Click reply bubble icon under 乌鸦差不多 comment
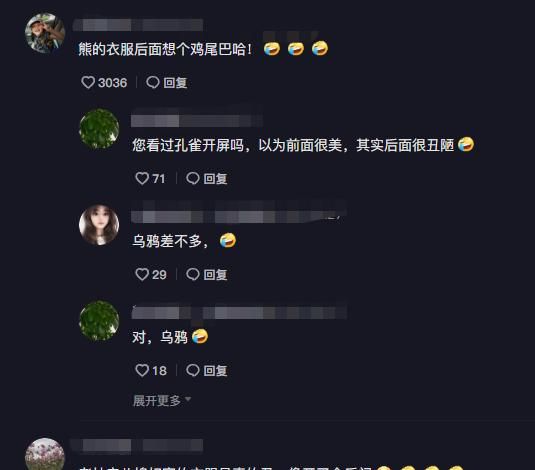 (x=193, y=274)
